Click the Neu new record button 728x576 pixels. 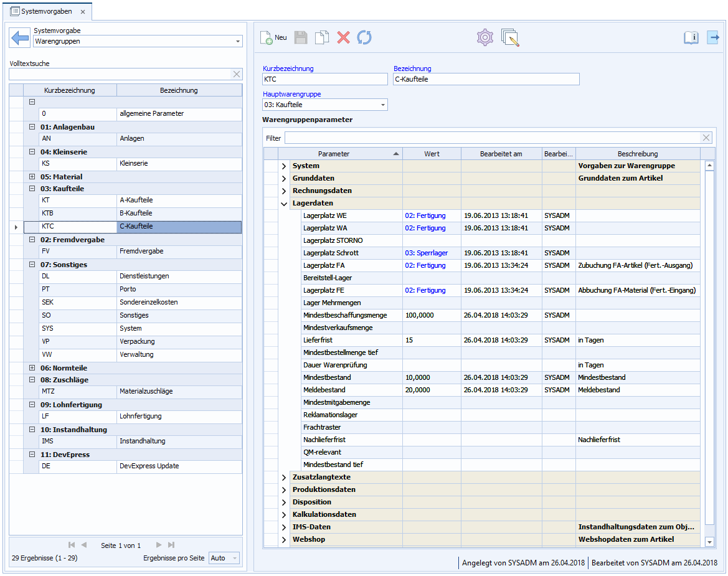tap(273, 38)
